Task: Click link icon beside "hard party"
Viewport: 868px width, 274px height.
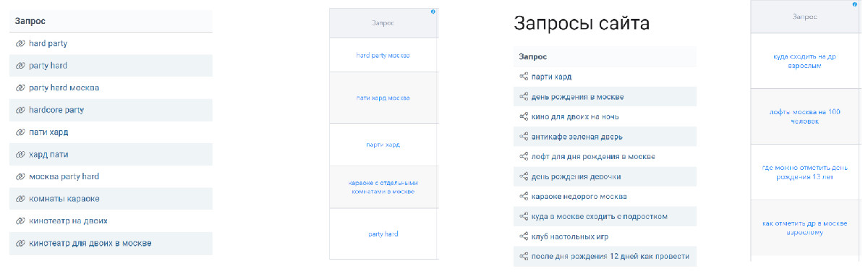Action: [x=20, y=43]
